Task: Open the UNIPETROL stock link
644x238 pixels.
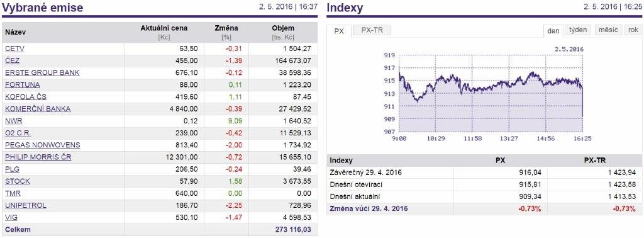Action: (x=26, y=205)
